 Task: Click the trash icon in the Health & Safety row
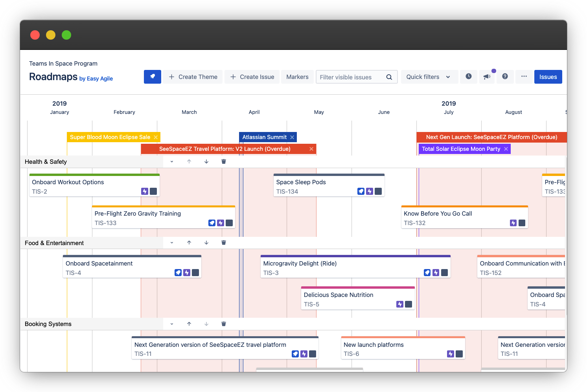pos(224,161)
